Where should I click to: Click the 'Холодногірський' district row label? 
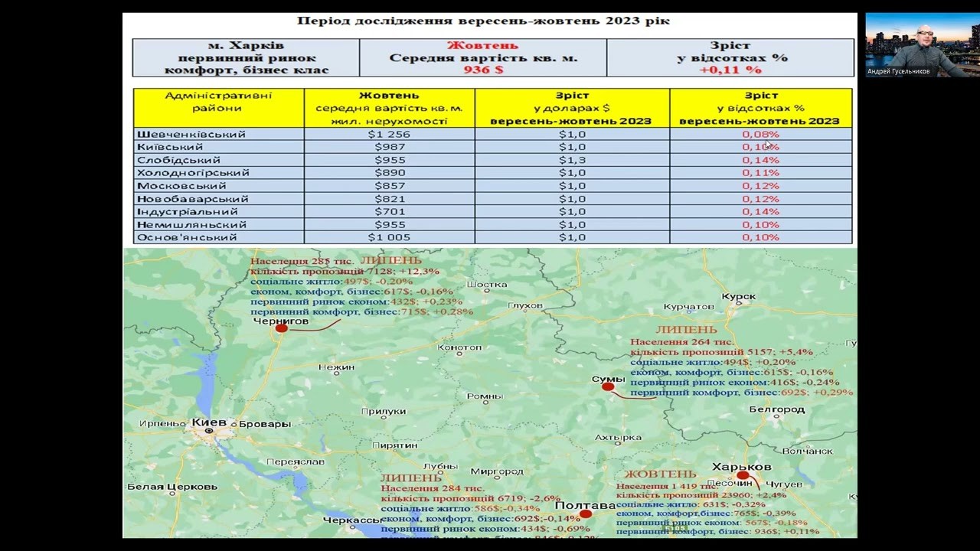tap(193, 173)
